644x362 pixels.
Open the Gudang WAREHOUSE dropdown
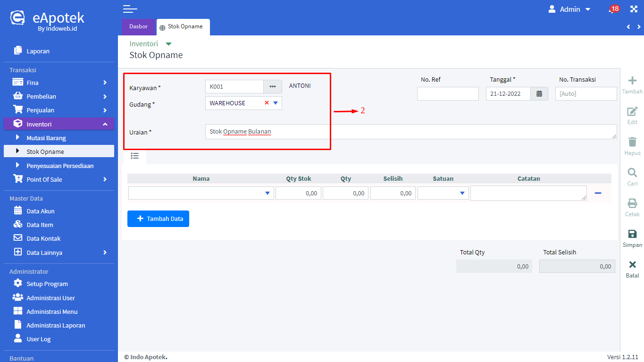pos(276,103)
